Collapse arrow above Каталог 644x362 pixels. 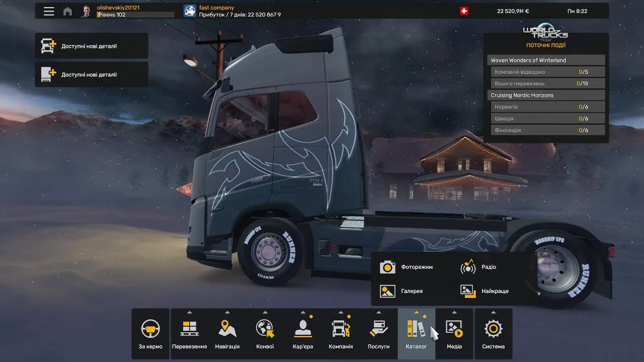(x=416, y=312)
